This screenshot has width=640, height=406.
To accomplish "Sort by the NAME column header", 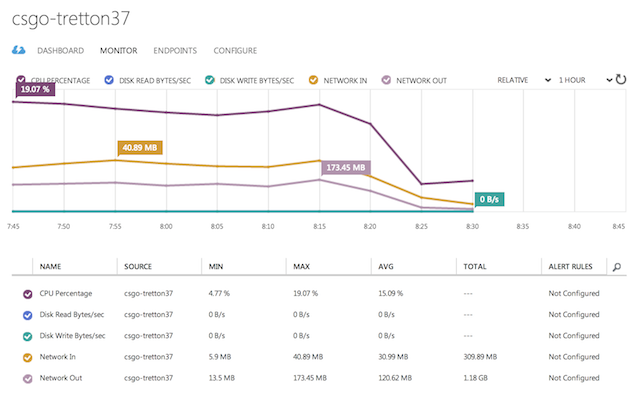I will tap(50, 266).
